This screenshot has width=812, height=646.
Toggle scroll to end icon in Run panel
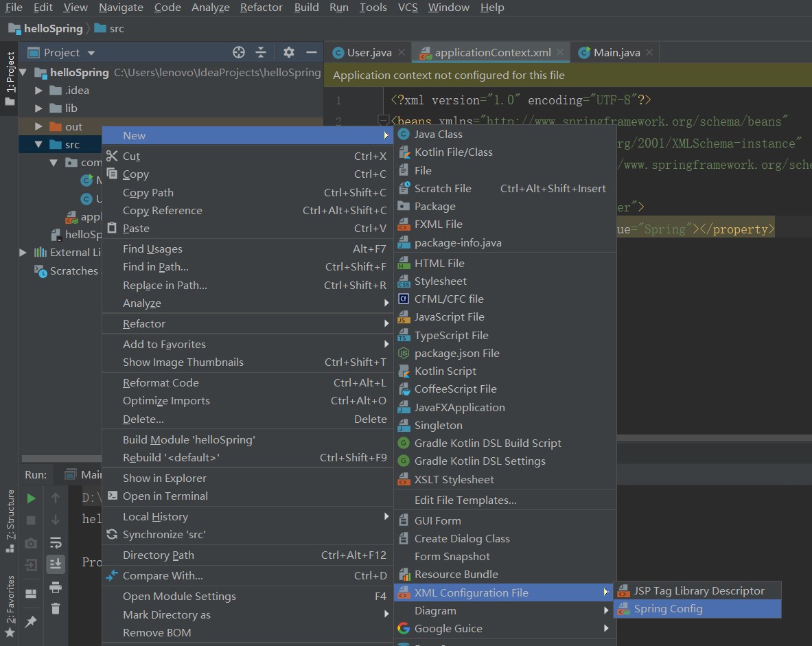56,564
